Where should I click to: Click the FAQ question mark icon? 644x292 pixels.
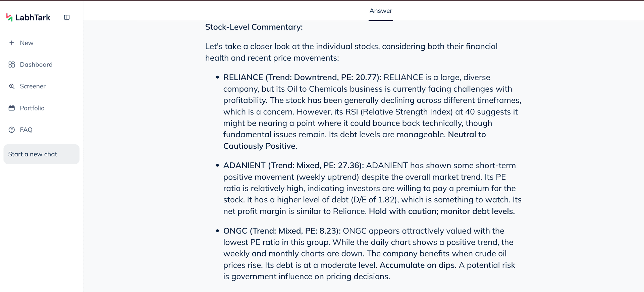12,130
